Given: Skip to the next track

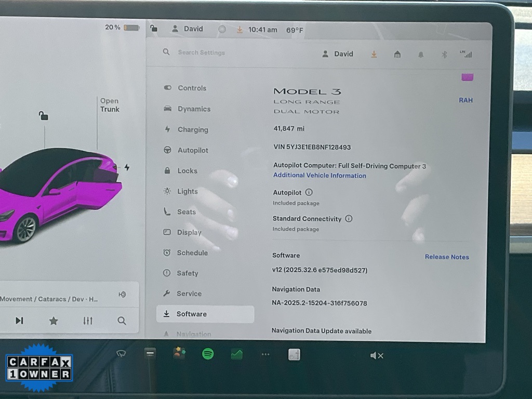Looking at the screenshot, I should tap(19, 321).
